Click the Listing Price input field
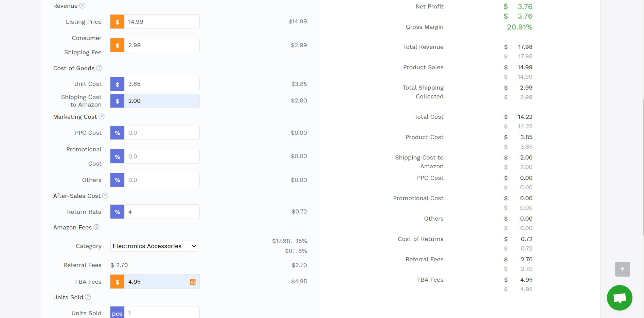 coord(162,22)
